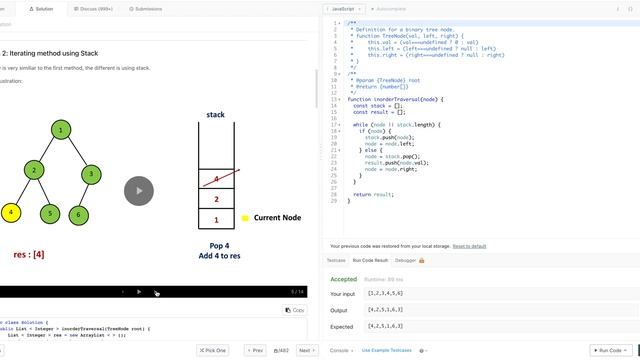Click the Expected result value
Image resolution: width=640 pixels, height=360 pixels.
[501, 326]
